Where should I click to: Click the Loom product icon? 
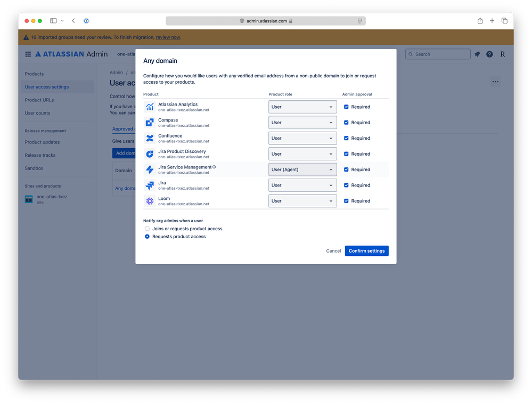point(150,201)
